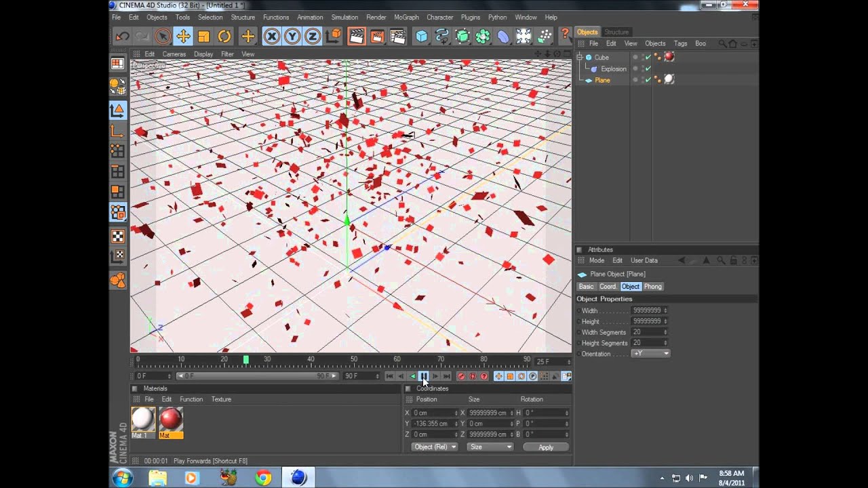This screenshot has height=488, width=868.
Task: Open the Help question mark icon
Action: [565, 35]
